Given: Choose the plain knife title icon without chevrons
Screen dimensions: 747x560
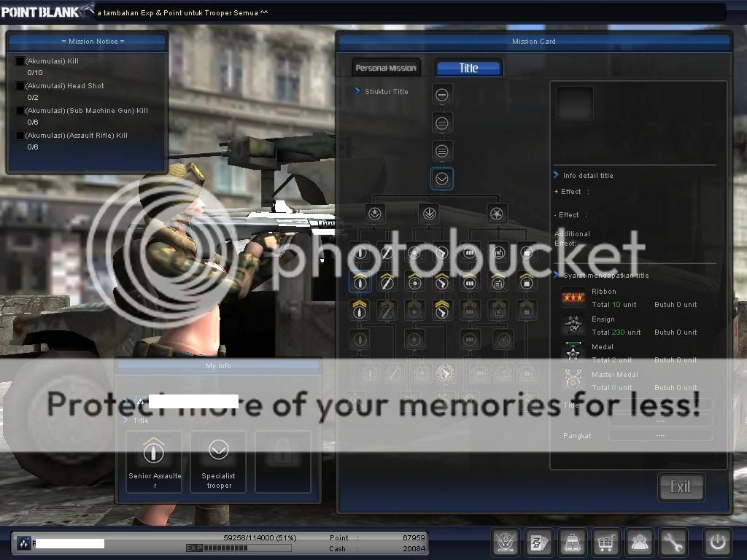Looking at the screenshot, I should [x=387, y=252].
